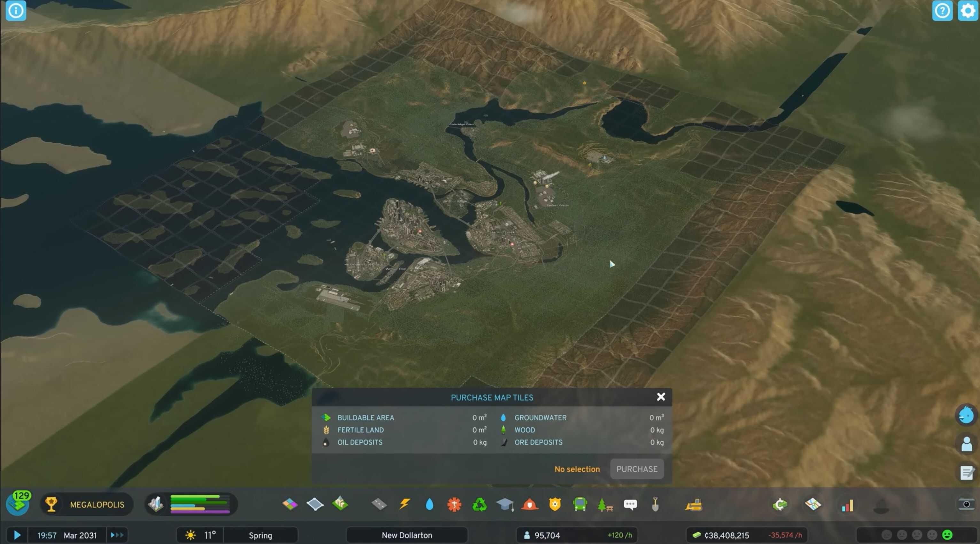The width and height of the screenshot is (980, 544).
Task: Click the GROUNDWATER row label
Action: point(540,417)
